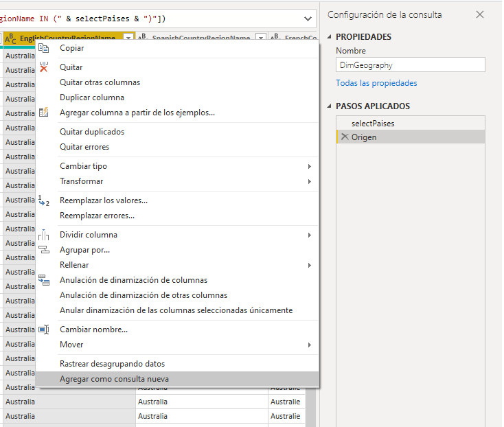Click the Cambiar nombre icon
Screen dimensions: 504x427
[44, 330]
